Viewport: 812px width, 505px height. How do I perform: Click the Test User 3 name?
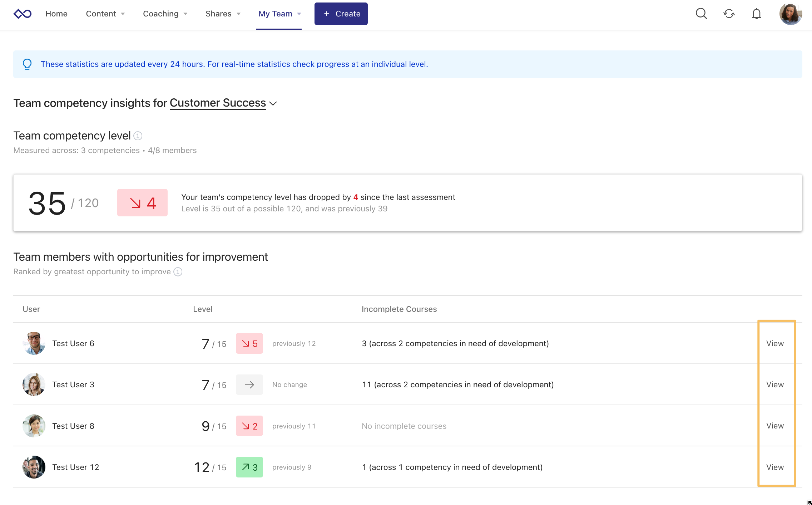point(73,384)
